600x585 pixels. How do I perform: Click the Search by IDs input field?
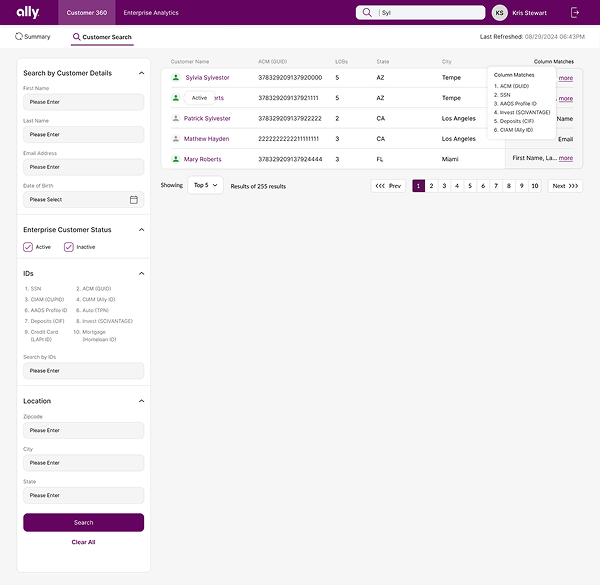click(83, 371)
